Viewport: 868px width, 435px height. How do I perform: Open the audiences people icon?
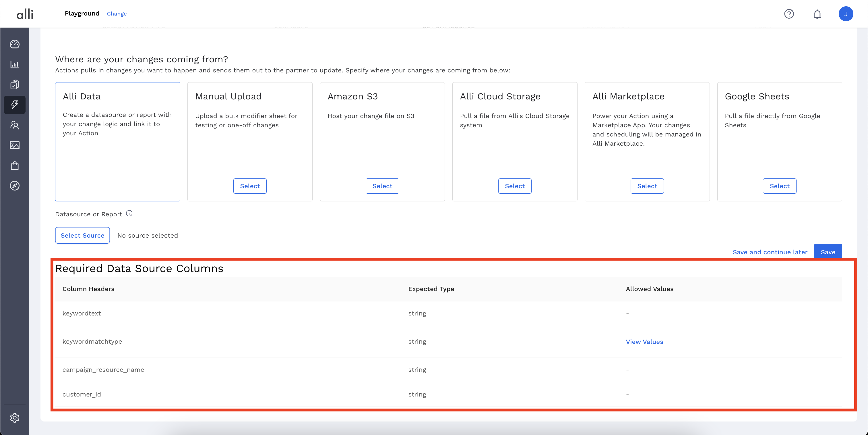(14, 125)
